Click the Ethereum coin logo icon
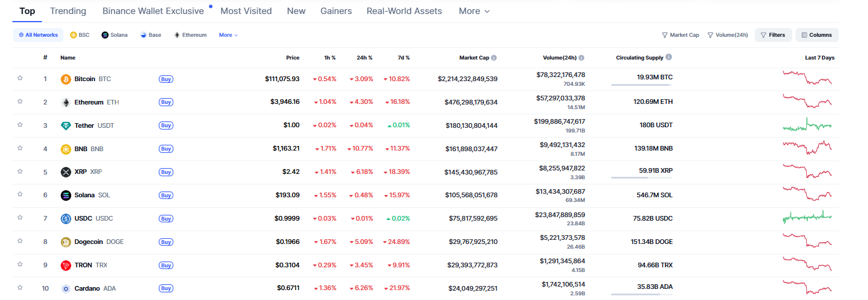 [x=66, y=102]
